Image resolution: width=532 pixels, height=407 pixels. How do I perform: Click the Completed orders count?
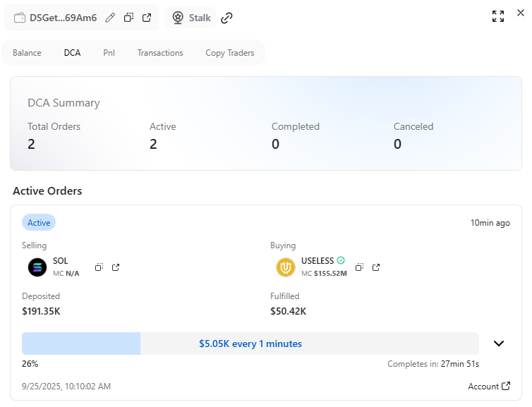point(275,144)
